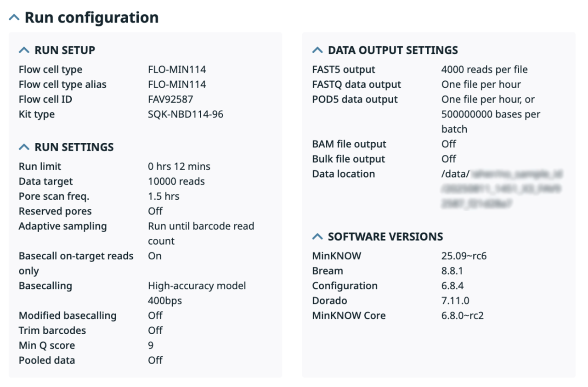The width and height of the screenshot is (588, 387).
Task: Click the blue arrow icon next to RUN SETUP
Action: tap(23, 50)
